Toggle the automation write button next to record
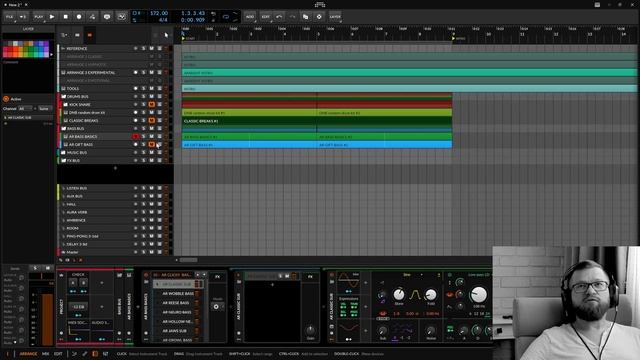The width and height of the screenshot is (640, 360). (x=92, y=17)
